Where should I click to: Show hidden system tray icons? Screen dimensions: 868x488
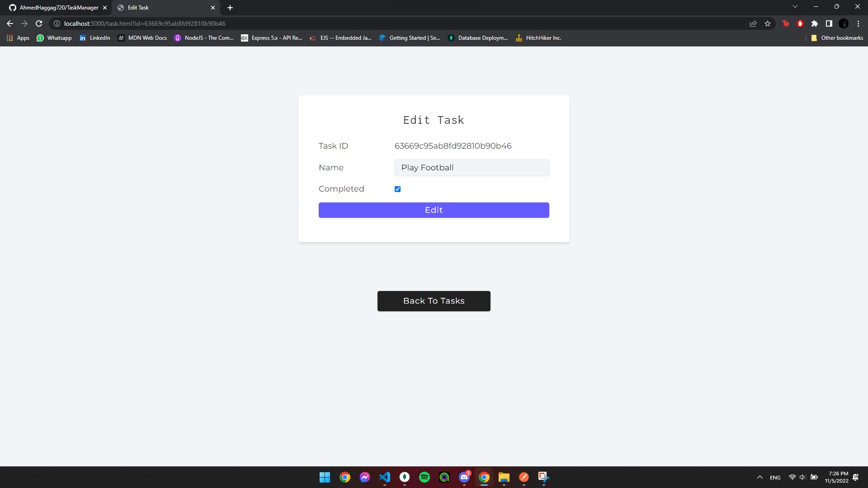tap(760, 477)
